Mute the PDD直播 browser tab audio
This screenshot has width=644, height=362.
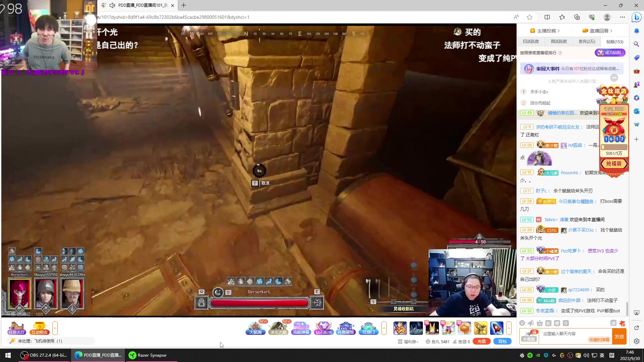pyautogui.click(x=112, y=5)
